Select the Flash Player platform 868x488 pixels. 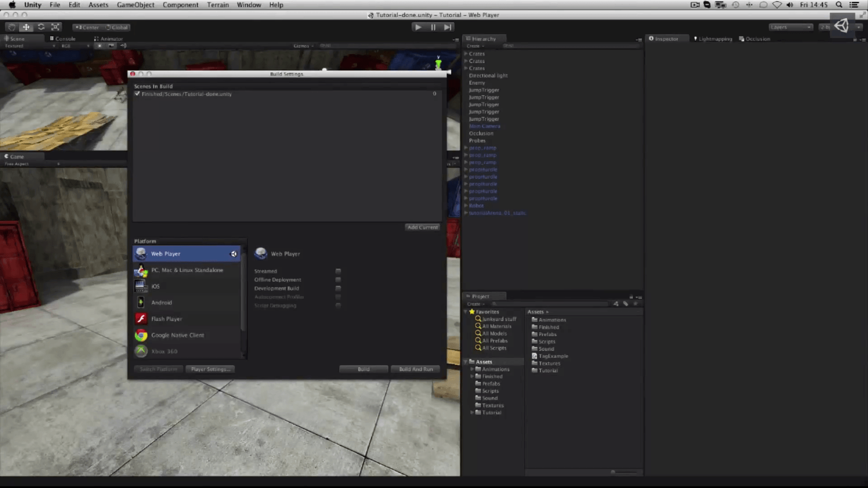187,319
